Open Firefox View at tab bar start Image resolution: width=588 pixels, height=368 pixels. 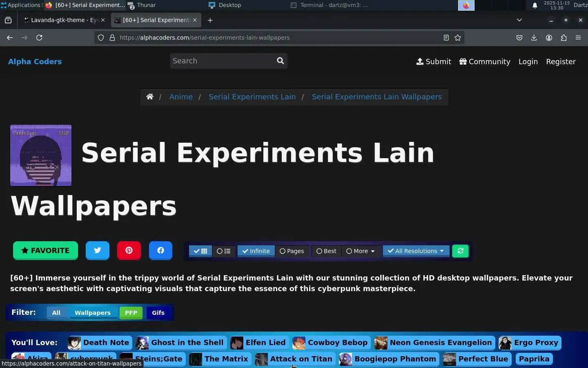8,20
